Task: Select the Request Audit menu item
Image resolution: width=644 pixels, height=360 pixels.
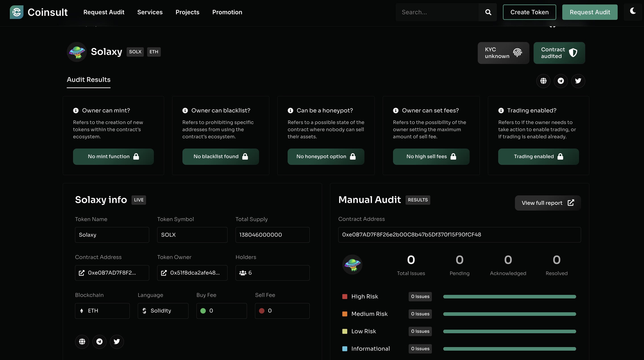Action: pyautogui.click(x=104, y=12)
